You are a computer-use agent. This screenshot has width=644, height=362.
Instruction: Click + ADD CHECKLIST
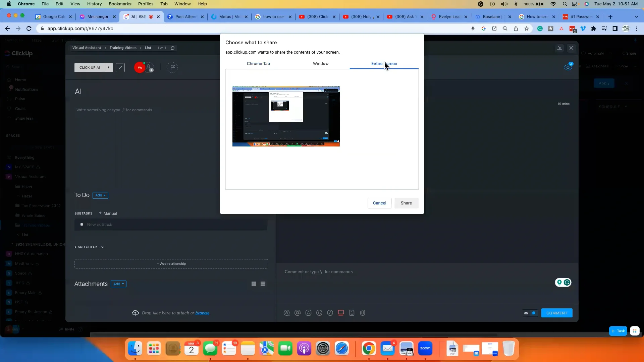[x=90, y=247]
